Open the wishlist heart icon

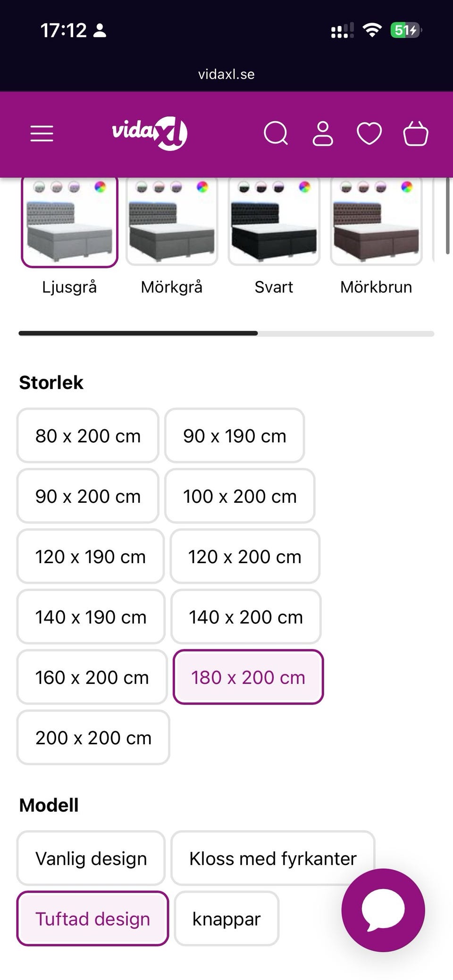click(369, 133)
